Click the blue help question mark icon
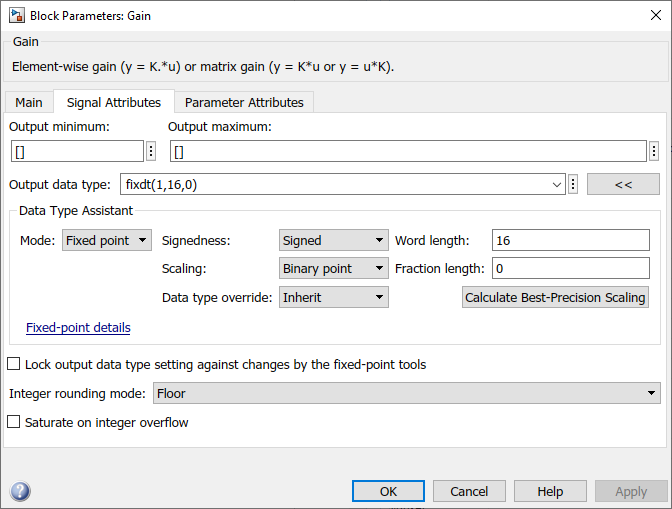Viewport: 672px width, 509px height. [20, 491]
